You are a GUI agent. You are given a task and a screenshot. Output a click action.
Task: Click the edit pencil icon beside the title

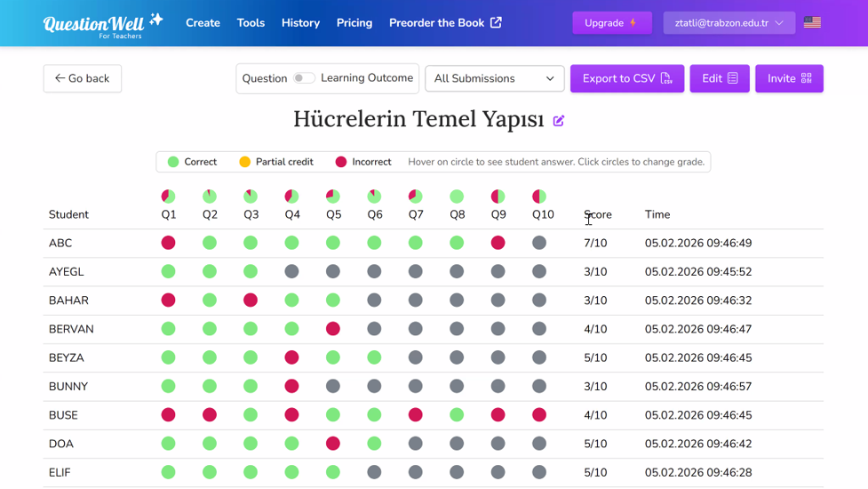[559, 121]
